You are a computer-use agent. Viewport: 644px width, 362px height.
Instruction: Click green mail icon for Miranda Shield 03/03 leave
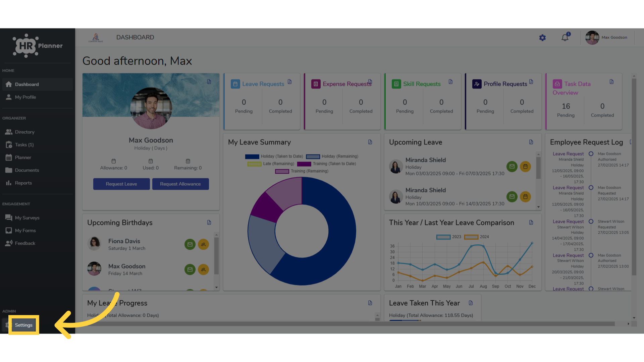click(x=512, y=167)
